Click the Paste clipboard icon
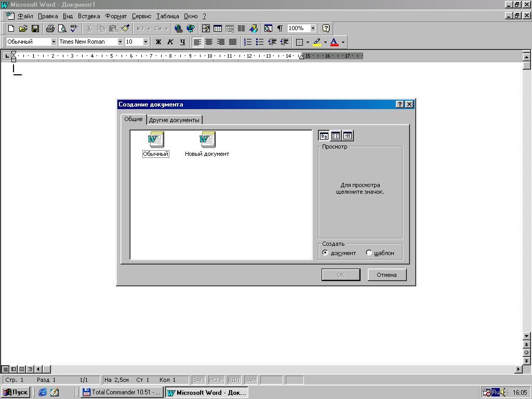Image resolution: width=532 pixels, height=399 pixels. (x=113, y=29)
